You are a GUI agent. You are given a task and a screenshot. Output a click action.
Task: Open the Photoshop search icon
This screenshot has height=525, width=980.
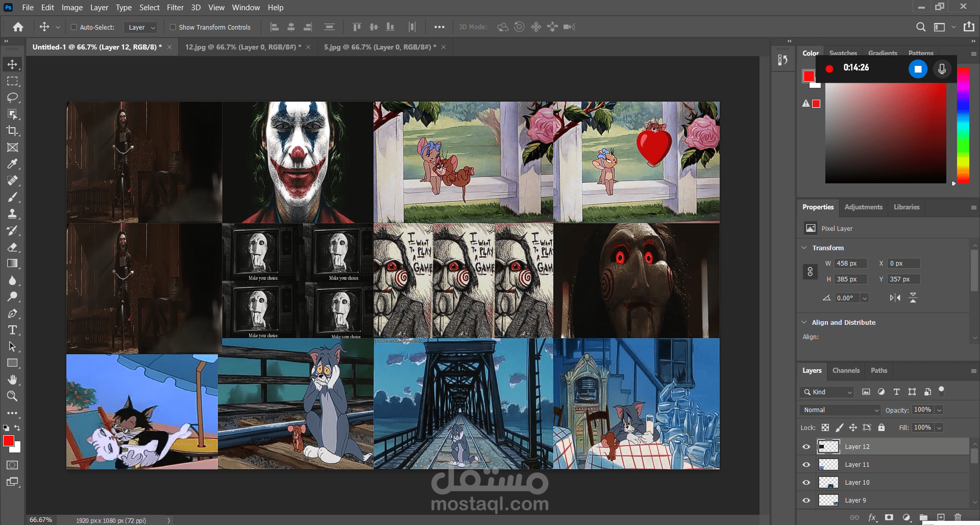tap(920, 27)
